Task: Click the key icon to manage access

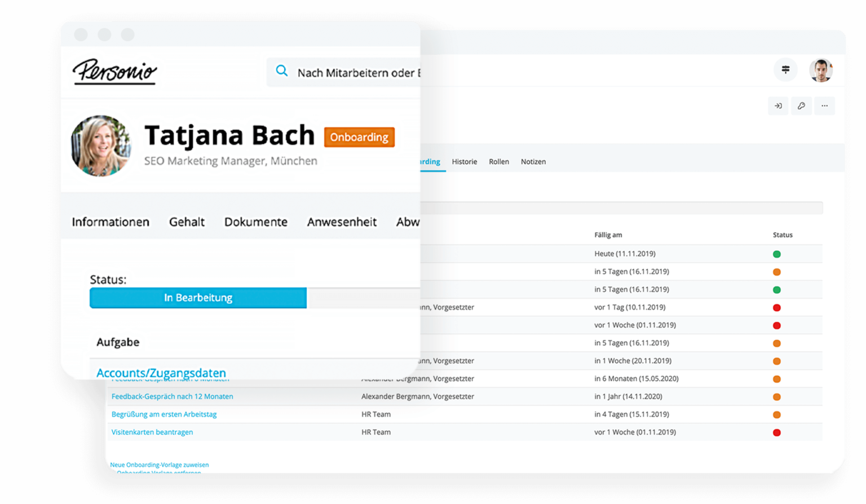Action: point(801,106)
